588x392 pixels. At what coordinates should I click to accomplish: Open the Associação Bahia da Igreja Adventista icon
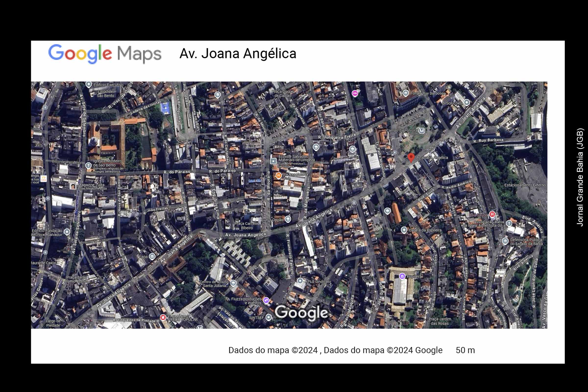(x=509, y=223)
